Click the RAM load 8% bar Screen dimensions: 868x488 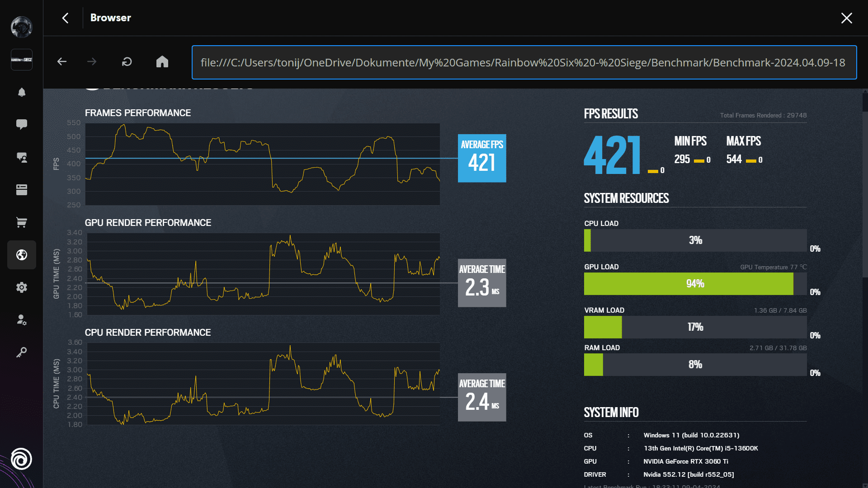pos(695,365)
